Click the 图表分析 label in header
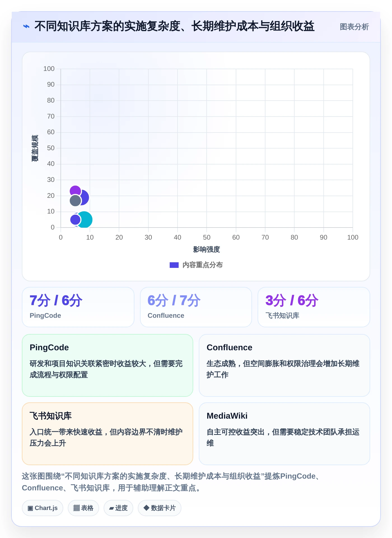Viewport: 392px width, 538px height. (354, 27)
